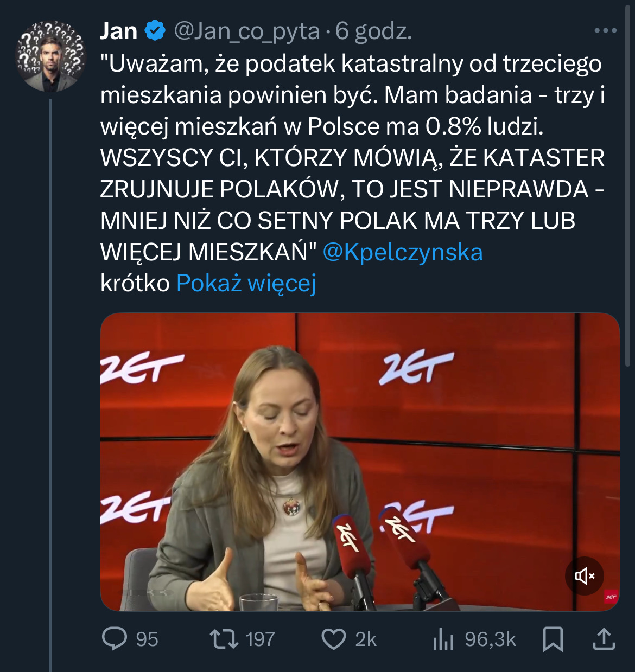Open the @Jan_co_pyta handle
635x672 pixels.
pos(247,31)
